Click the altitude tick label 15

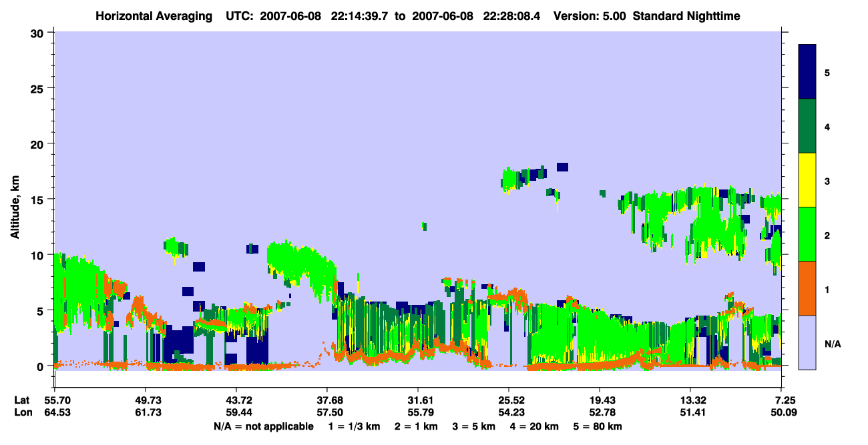coord(39,199)
